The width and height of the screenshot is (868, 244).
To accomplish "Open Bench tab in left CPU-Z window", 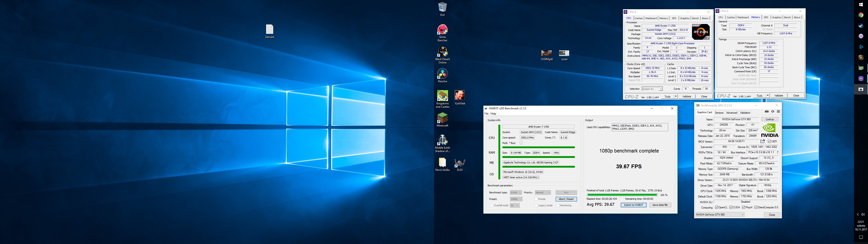I will click(695, 18).
